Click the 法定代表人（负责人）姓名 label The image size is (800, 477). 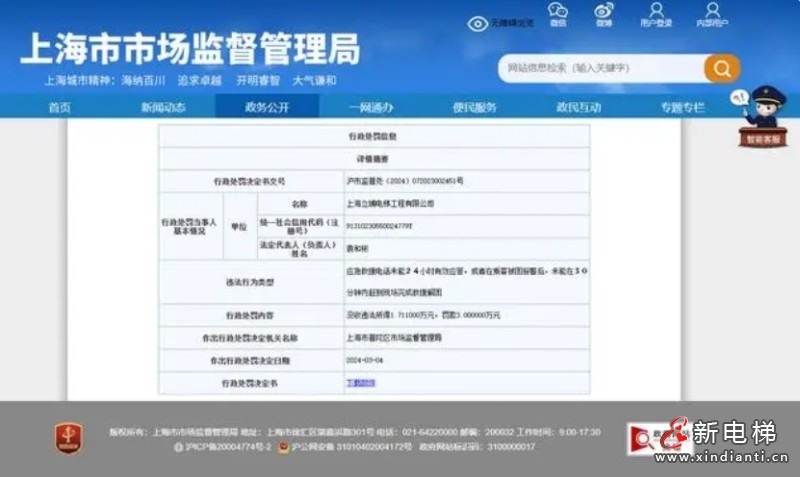tap(299, 249)
